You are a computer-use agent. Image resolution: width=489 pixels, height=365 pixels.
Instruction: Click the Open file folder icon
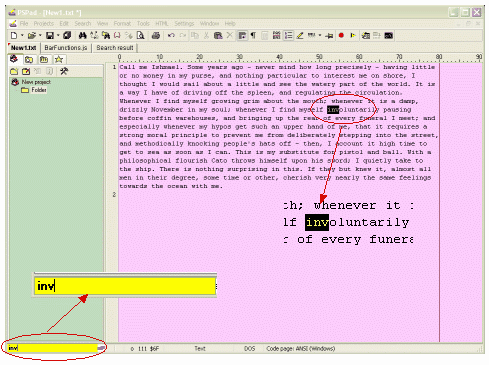coord(32,35)
